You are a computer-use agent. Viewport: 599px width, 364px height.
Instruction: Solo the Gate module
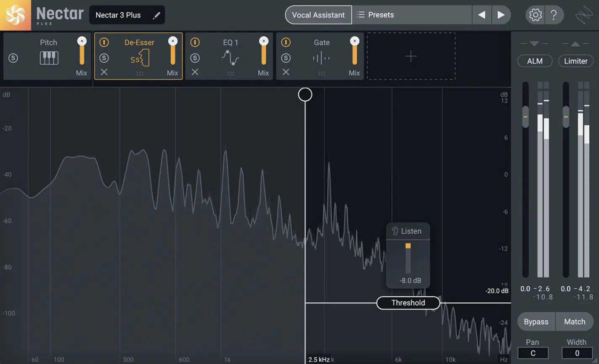(x=286, y=58)
